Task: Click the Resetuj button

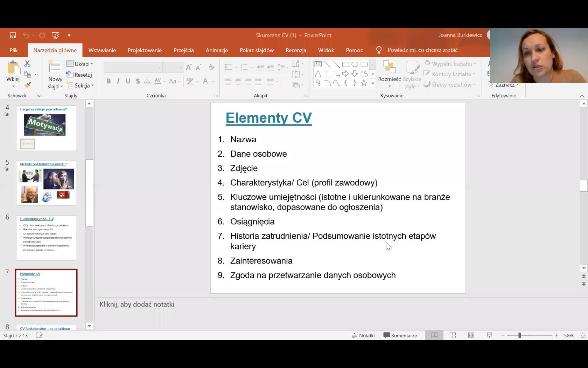Action: [79, 75]
